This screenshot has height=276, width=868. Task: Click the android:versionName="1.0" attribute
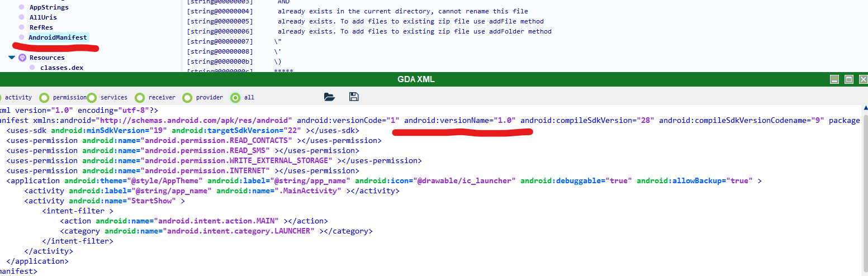[460, 120]
